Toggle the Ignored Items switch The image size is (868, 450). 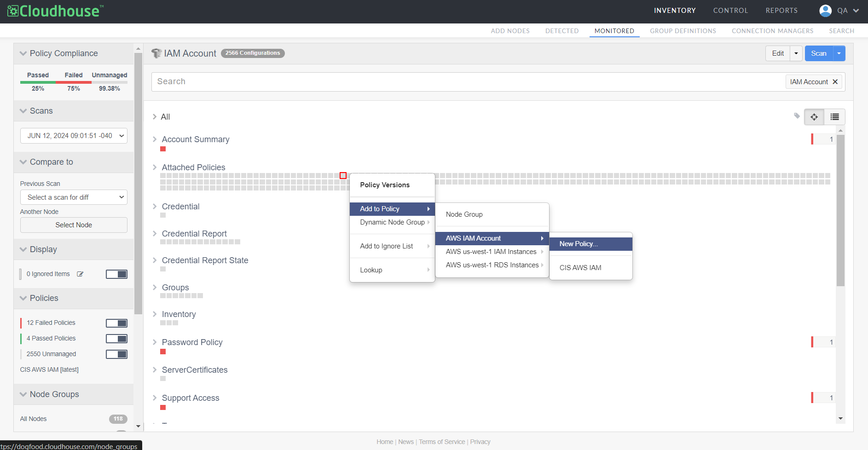pyautogui.click(x=116, y=274)
